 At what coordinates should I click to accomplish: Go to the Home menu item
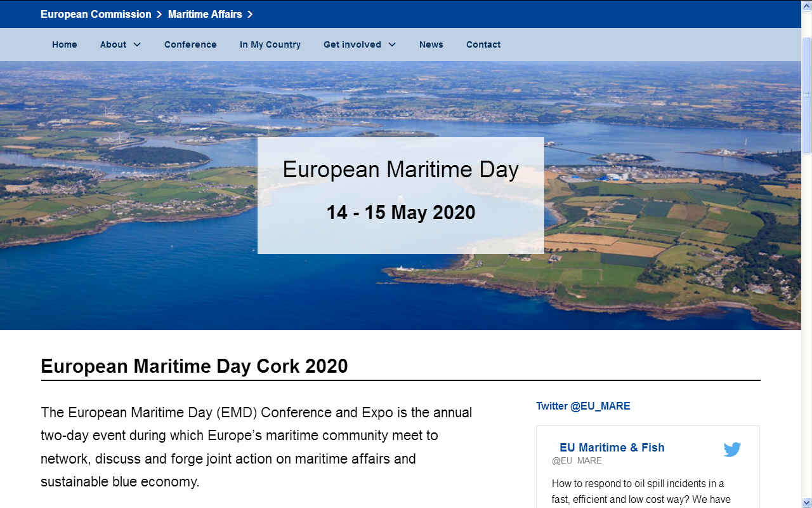point(65,44)
